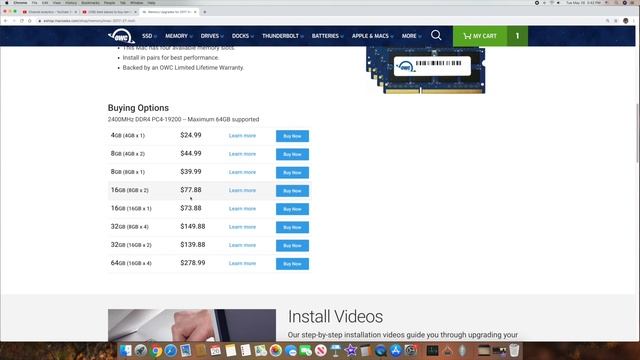
Task: Switch to the second browser tab
Action: pos(109,12)
